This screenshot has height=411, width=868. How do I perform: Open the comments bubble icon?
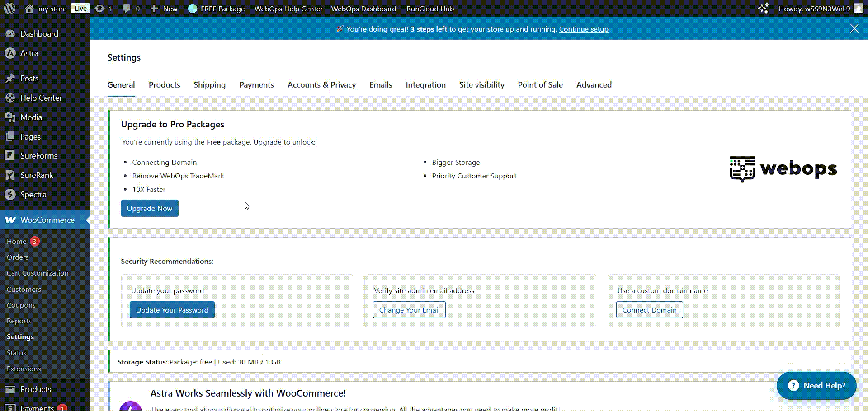click(127, 9)
